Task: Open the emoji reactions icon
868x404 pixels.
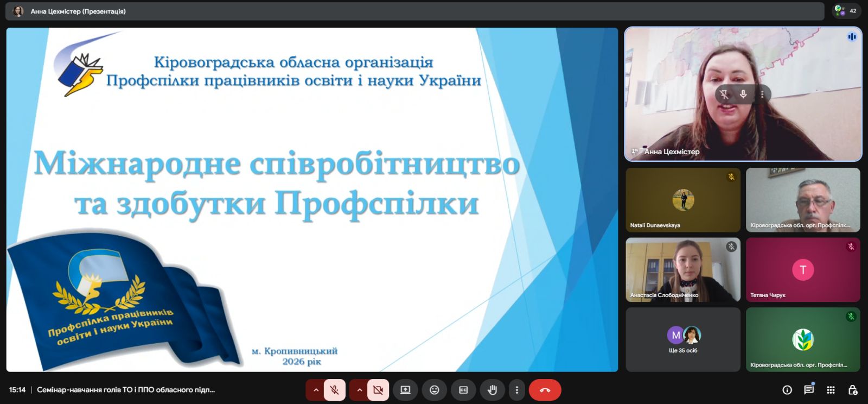Action: (434, 390)
